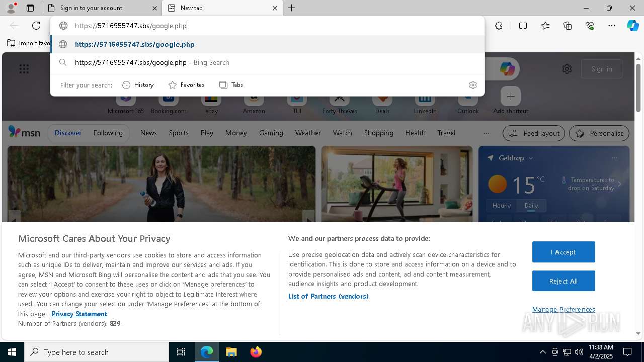Expand Geldrop weather location dropdown

[x=530, y=158]
